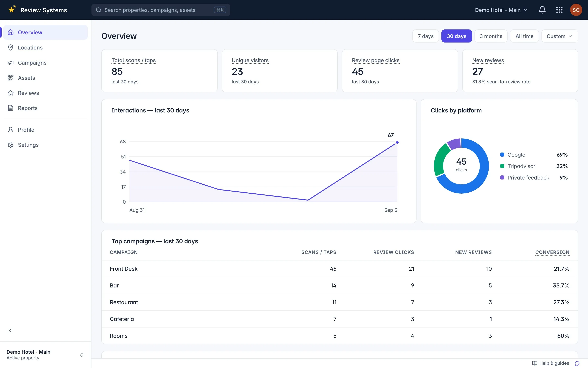This screenshot has width=588, height=368.
Task: Click the NEW REVIEWS column header
Action: pos(473,252)
